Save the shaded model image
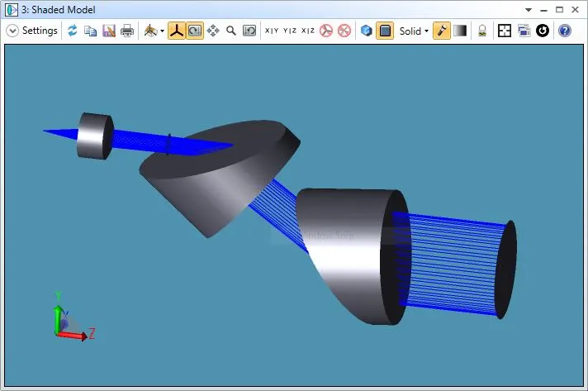 [x=108, y=31]
